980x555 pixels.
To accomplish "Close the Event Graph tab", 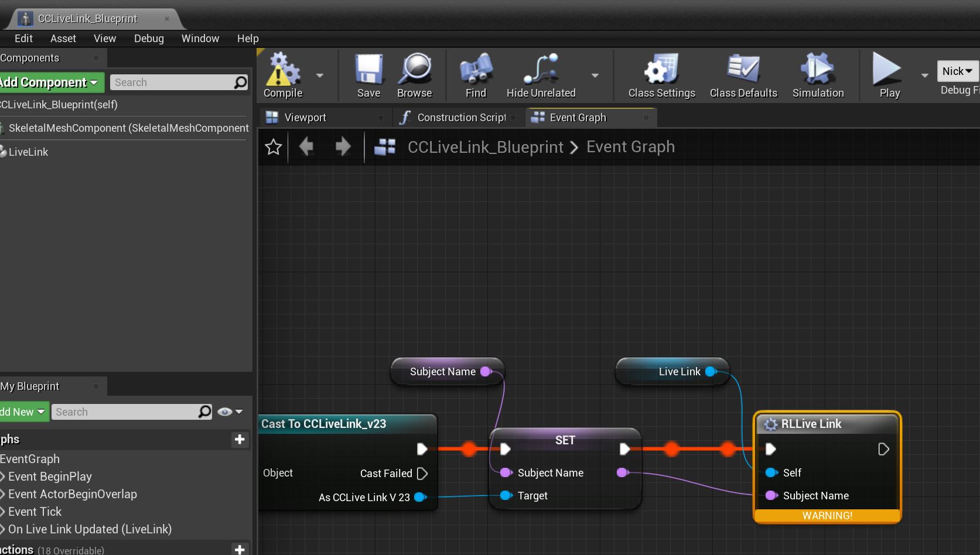I will point(646,118).
